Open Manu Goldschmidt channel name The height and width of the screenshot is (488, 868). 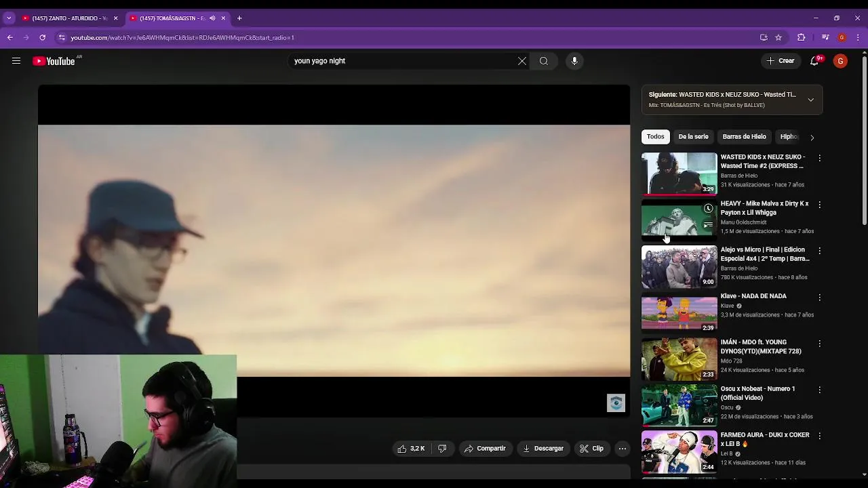(743, 222)
